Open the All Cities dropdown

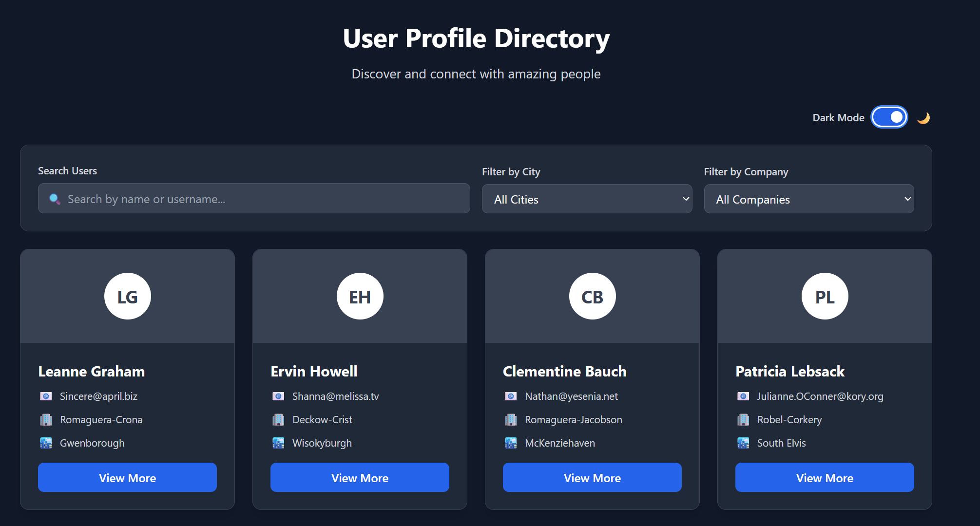click(x=587, y=199)
